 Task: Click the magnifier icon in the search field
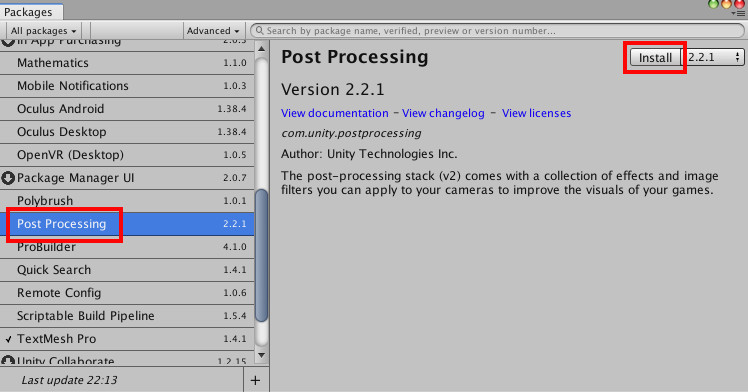(259, 31)
